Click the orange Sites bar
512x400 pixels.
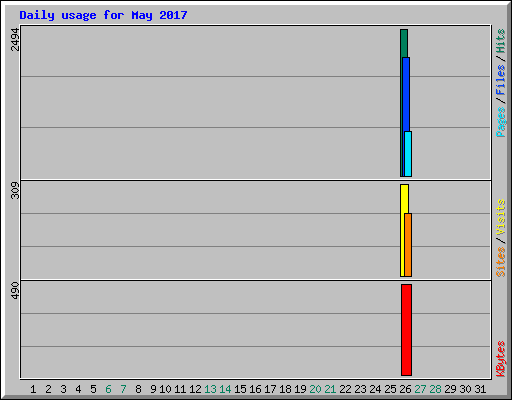click(x=408, y=245)
